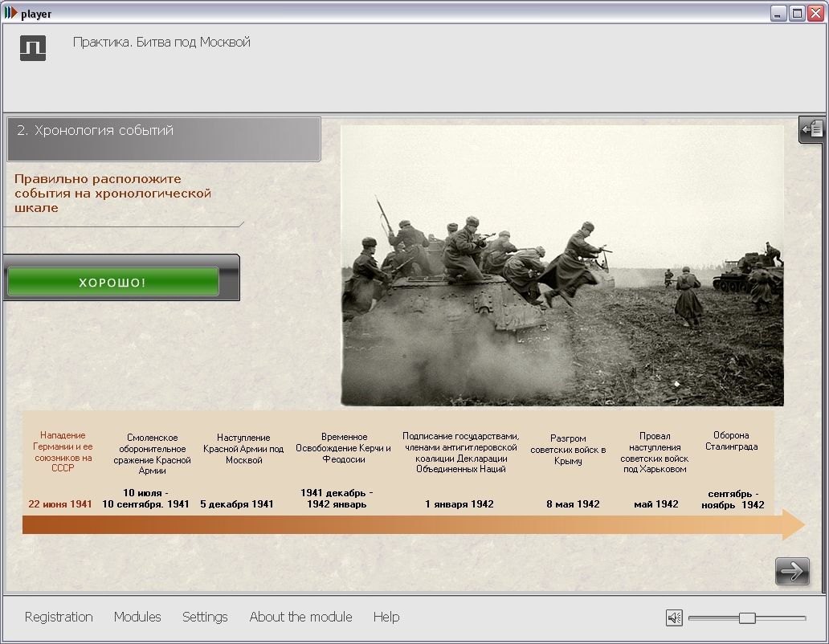Select the Хронология событий section header
Viewport: 829px width, 644px height.
pyautogui.click(x=164, y=139)
